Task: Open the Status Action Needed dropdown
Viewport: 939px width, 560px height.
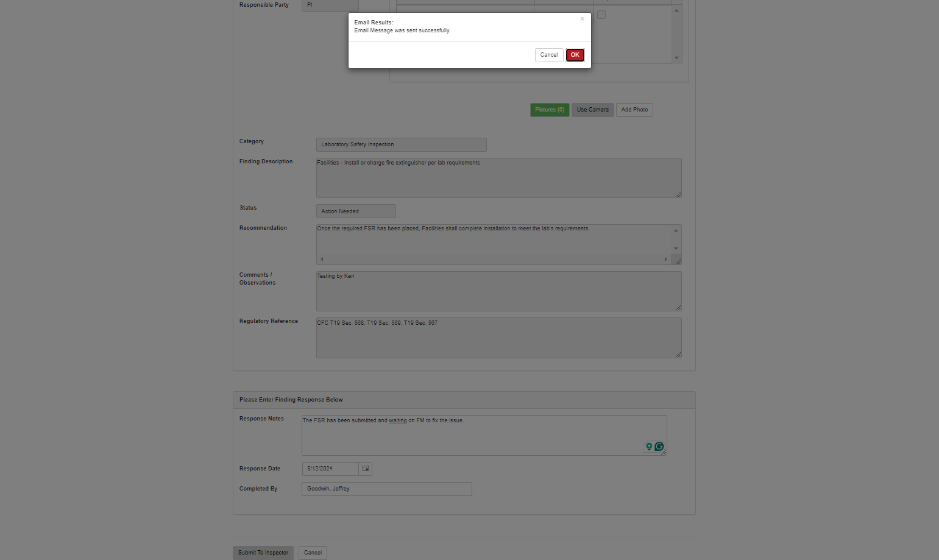Action: pos(356,211)
